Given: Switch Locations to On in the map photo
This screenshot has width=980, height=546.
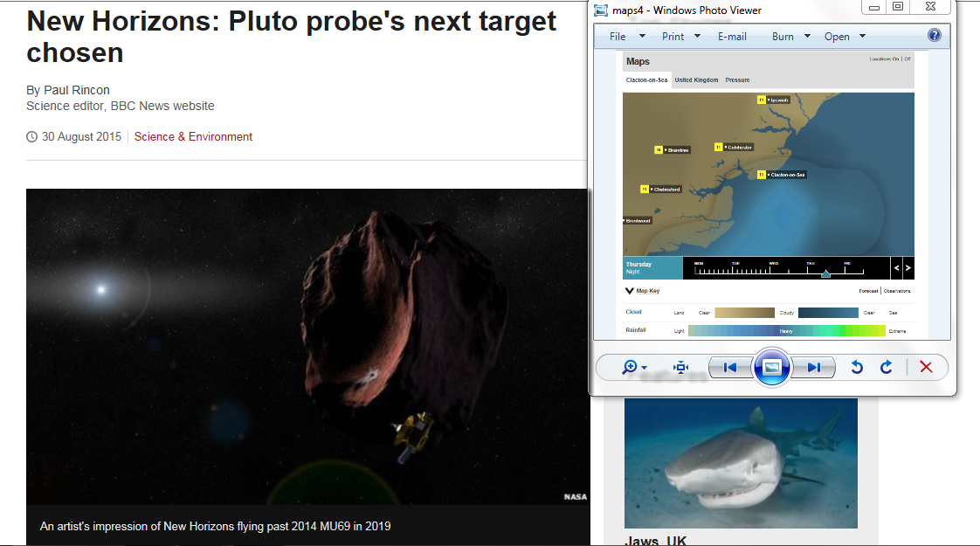Looking at the screenshot, I should (x=895, y=59).
